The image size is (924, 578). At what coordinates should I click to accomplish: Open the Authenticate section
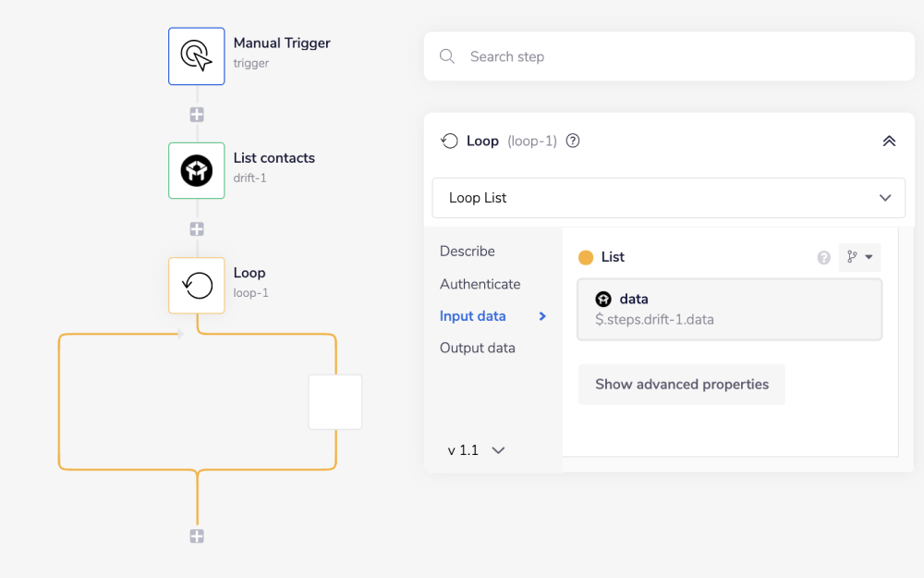coord(480,284)
